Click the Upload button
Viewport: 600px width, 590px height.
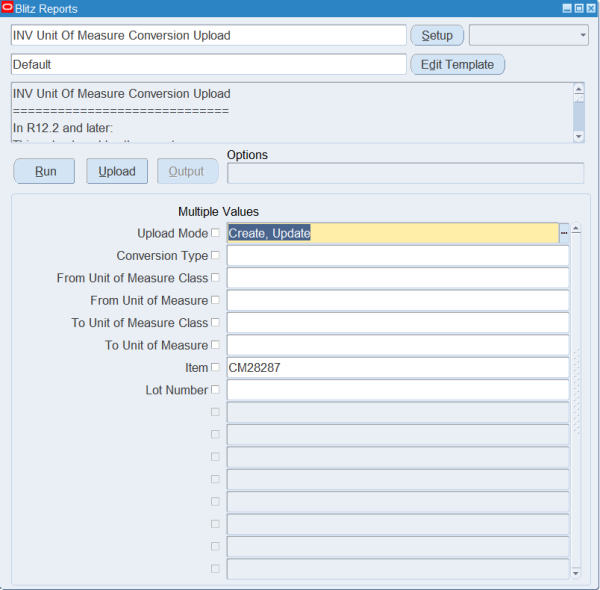(117, 171)
